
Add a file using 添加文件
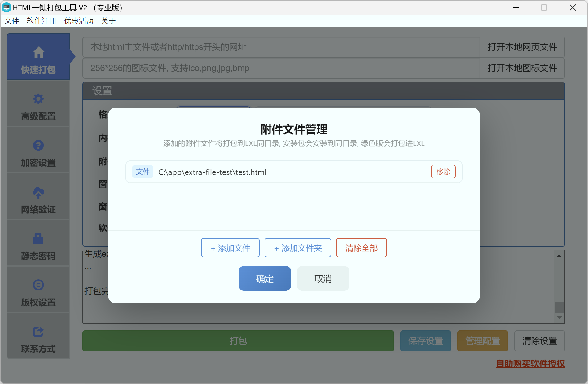point(230,248)
